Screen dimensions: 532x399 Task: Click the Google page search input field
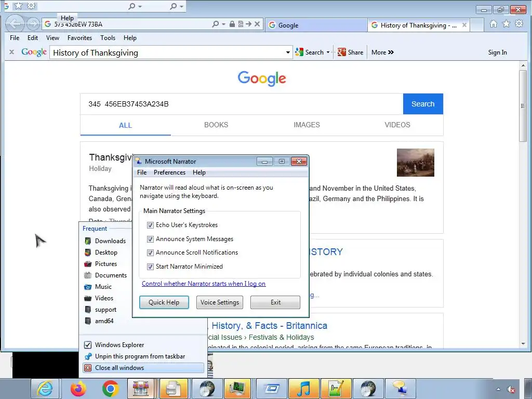coord(242,104)
